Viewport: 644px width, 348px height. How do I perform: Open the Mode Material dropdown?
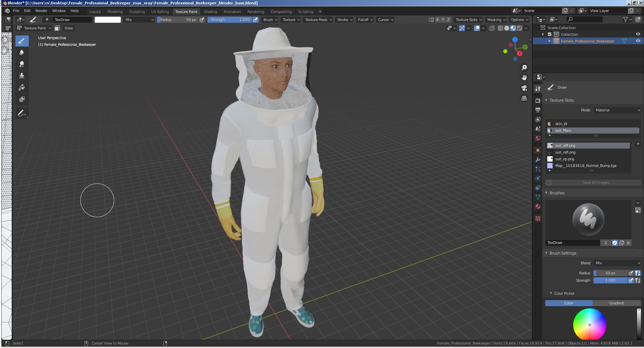[x=617, y=110]
